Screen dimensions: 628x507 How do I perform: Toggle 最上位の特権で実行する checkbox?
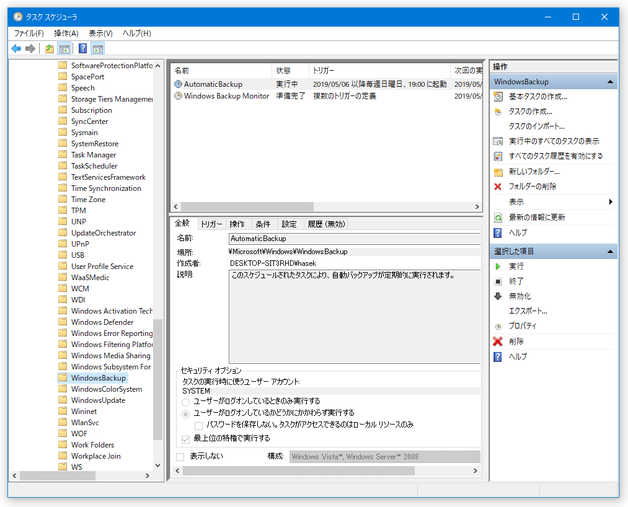click(185, 439)
